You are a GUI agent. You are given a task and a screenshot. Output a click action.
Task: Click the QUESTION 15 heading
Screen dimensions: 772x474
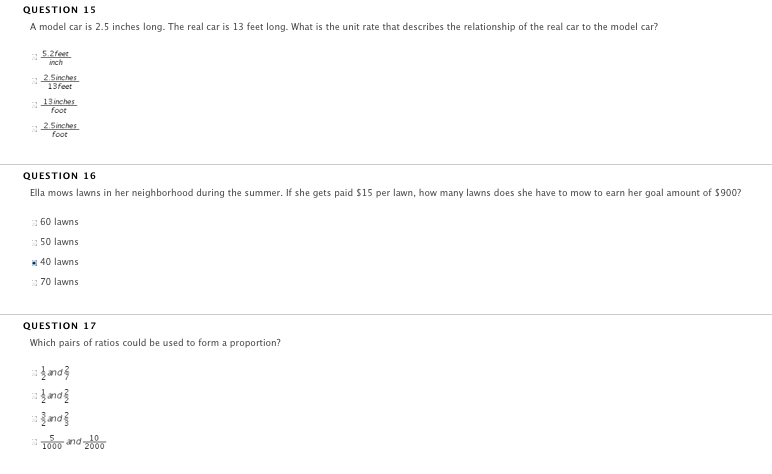point(60,10)
